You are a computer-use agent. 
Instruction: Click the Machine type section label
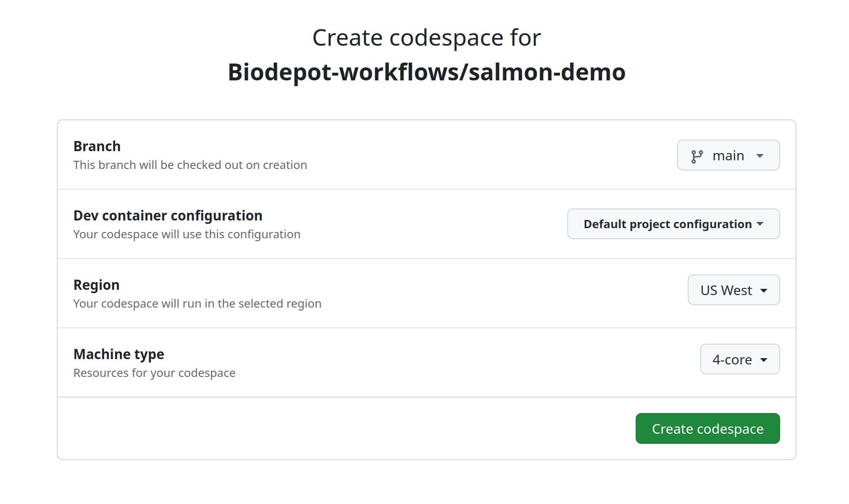(x=118, y=354)
